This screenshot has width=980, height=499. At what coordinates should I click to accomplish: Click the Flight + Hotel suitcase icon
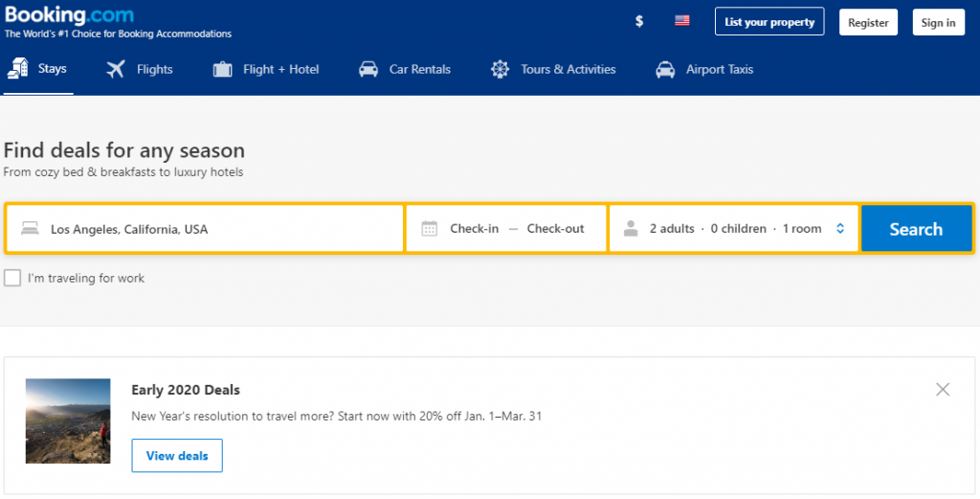click(x=222, y=69)
